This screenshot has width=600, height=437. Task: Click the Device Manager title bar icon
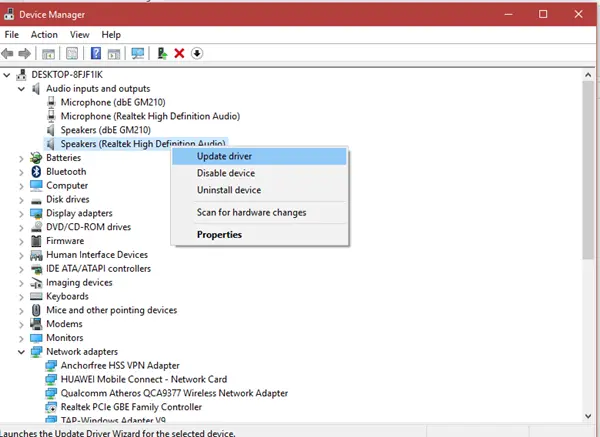(x=9, y=15)
